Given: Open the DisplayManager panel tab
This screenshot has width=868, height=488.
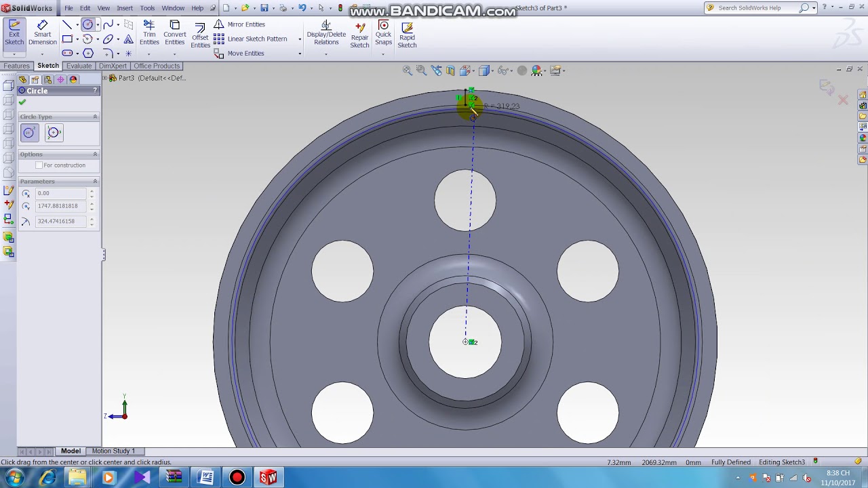Looking at the screenshot, I should (73, 79).
